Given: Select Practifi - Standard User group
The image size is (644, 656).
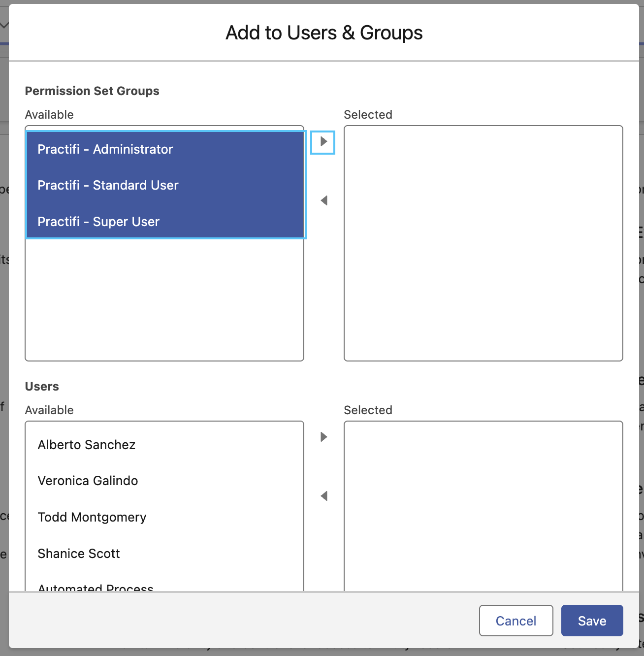Looking at the screenshot, I should [165, 185].
